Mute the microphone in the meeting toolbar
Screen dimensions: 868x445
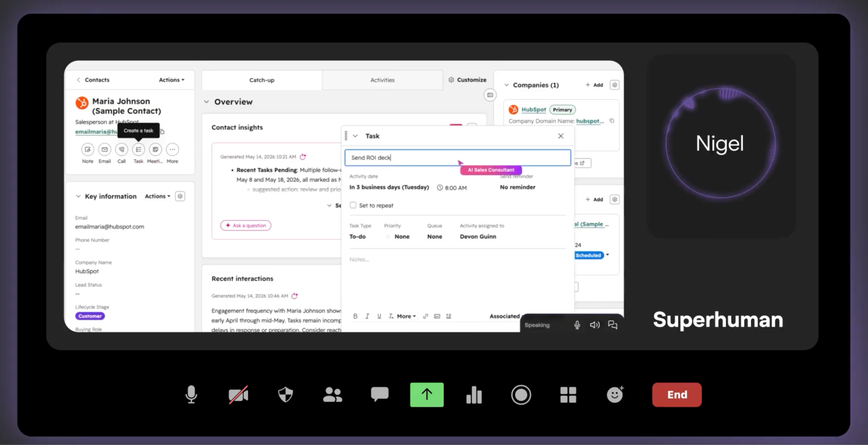191,395
